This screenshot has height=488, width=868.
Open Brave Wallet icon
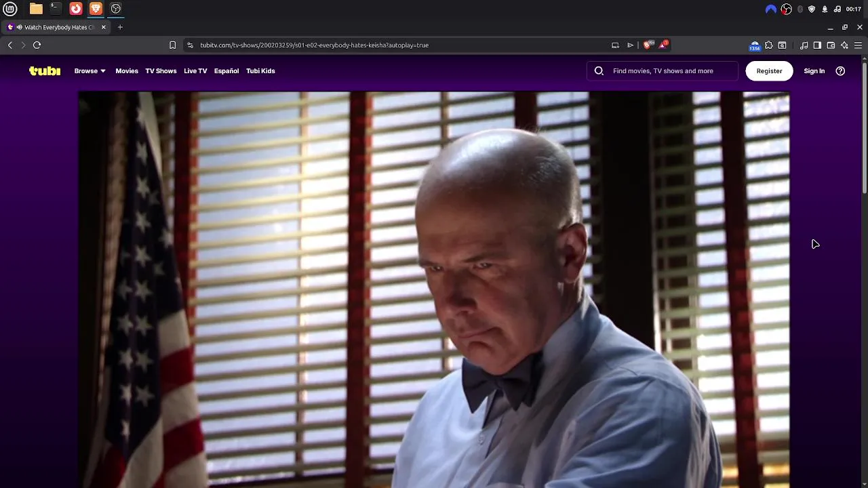(x=831, y=45)
